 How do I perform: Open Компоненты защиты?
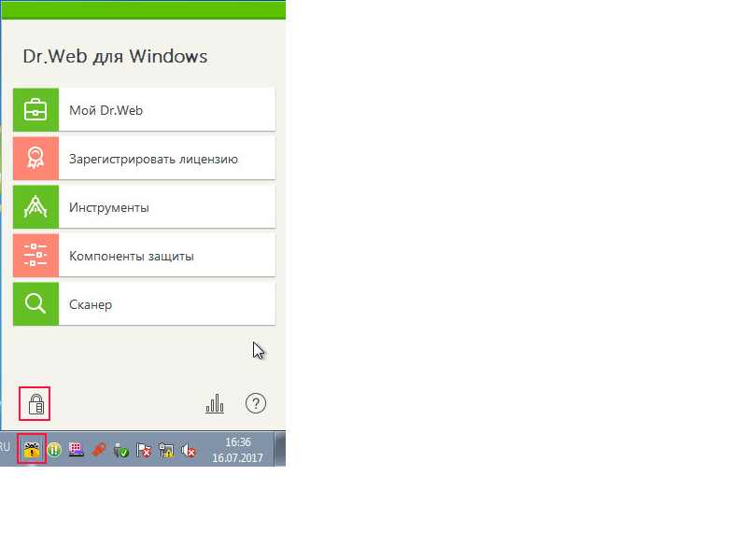click(x=144, y=255)
